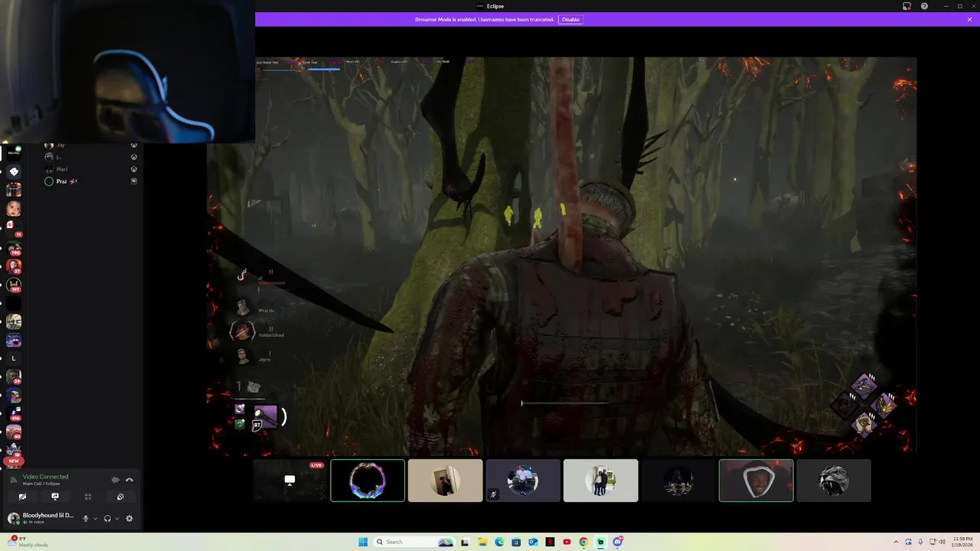This screenshot has width=980, height=551.
Task: Show hidden system tray icons
Action: coord(897,542)
